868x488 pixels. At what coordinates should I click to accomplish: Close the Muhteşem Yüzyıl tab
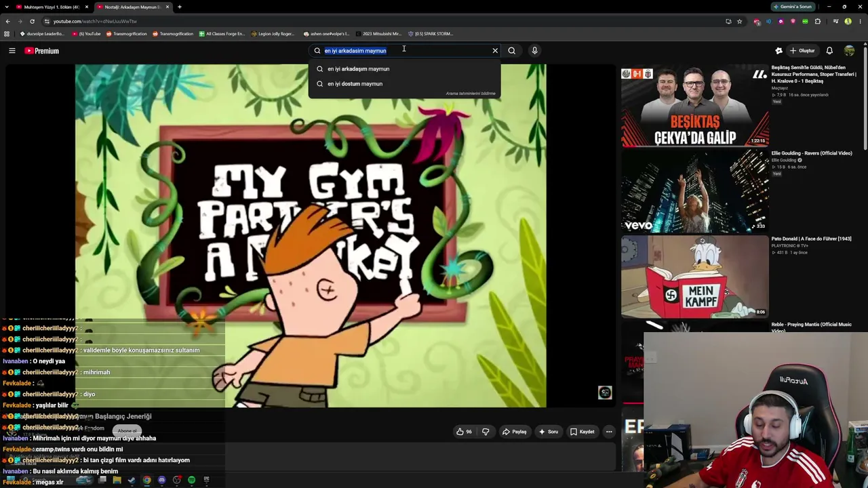(x=87, y=7)
